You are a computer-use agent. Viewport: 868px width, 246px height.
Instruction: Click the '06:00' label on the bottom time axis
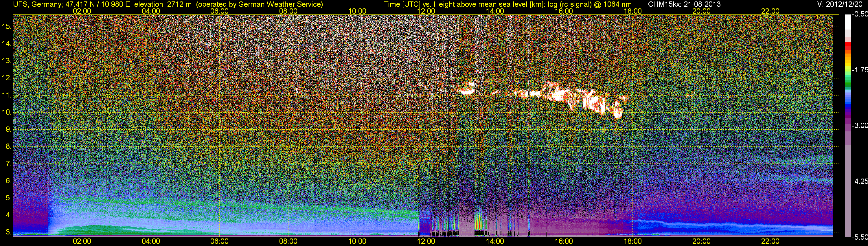[x=219, y=241]
